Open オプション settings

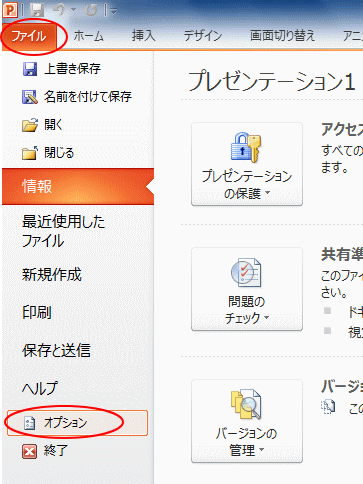(77, 423)
